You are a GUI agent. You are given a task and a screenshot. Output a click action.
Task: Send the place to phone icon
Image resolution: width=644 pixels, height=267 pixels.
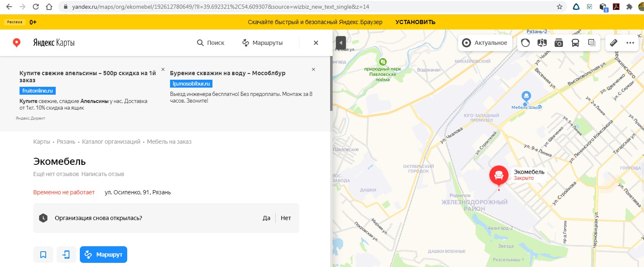(67, 255)
